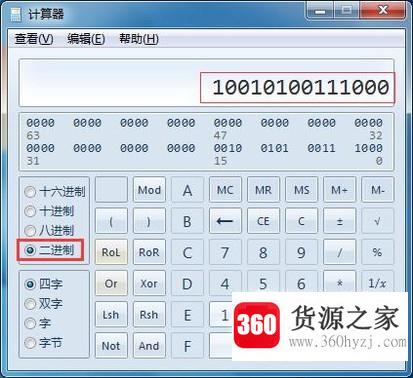Click the RoR rotate right button
413x378 pixels.
[x=149, y=252]
